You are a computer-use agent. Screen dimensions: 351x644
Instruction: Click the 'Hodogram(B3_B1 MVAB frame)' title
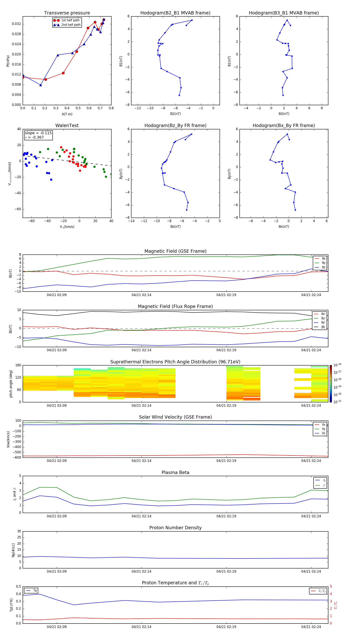(x=284, y=13)
